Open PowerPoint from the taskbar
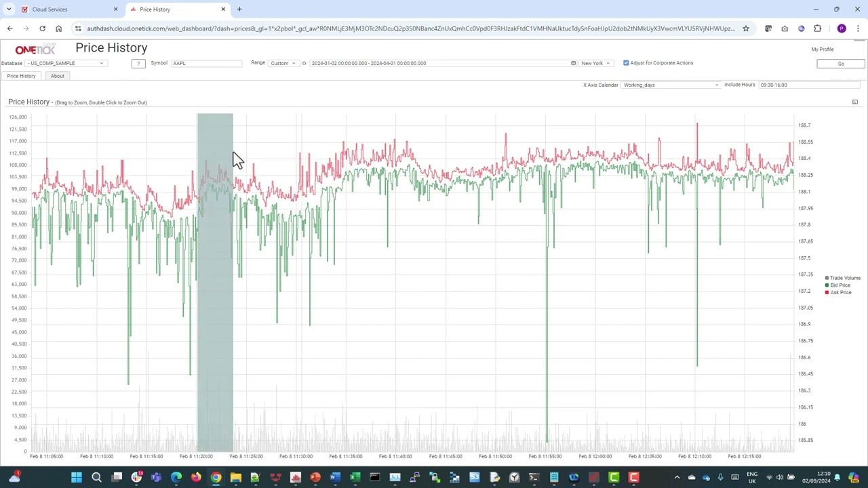Screen dimensions: 868x488 315,478
